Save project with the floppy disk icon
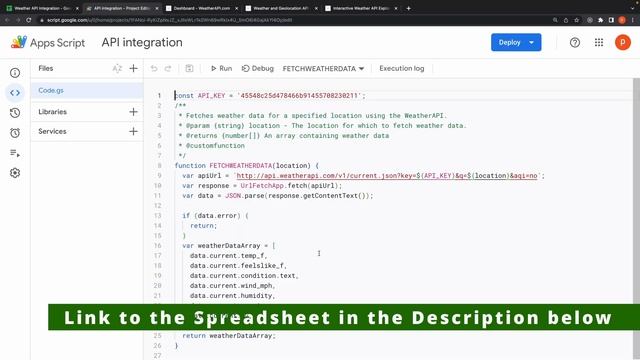640x360 pixels. pyautogui.click(x=189, y=69)
